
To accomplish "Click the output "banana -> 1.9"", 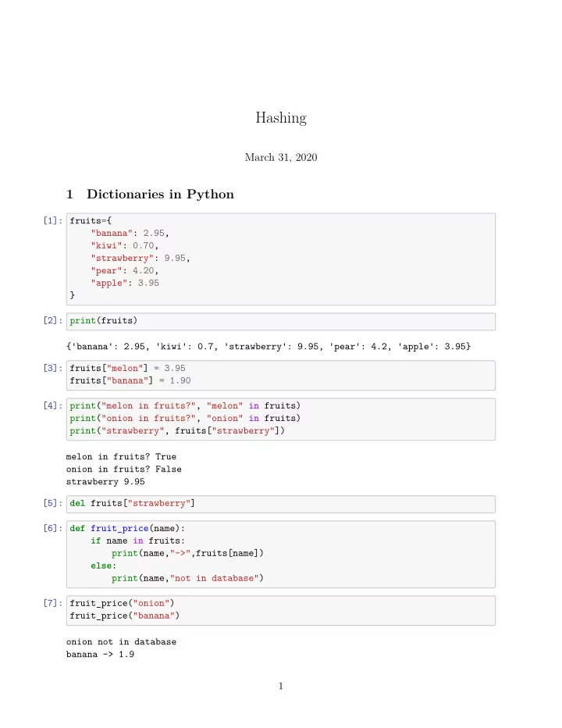I will (x=100, y=655).
